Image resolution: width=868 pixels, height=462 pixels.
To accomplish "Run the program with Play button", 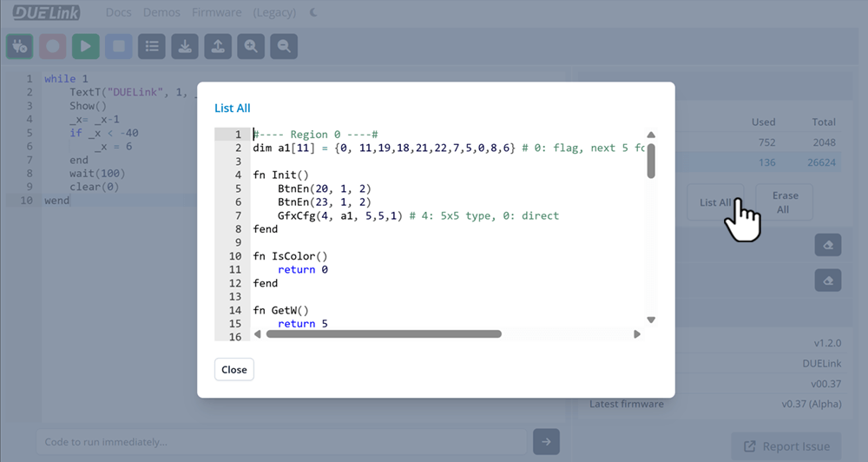I will 85,46.
